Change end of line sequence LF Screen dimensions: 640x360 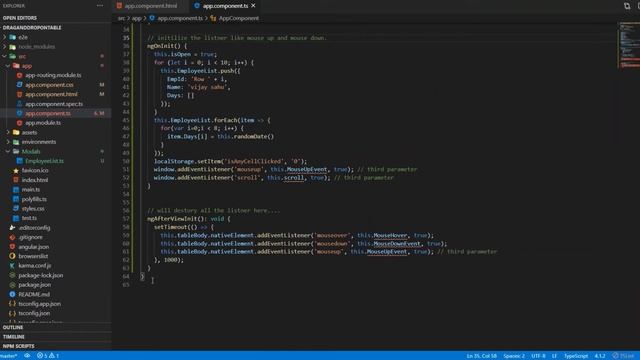click(x=554, y=356)
